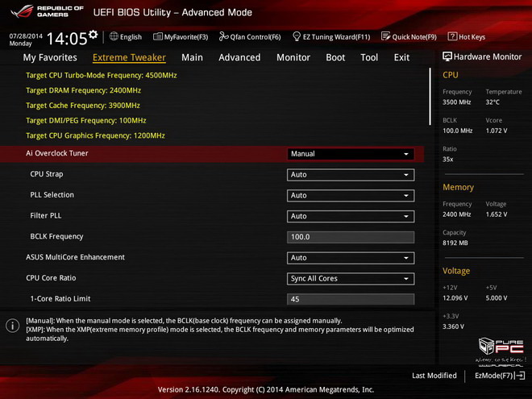Expand the Filter PLL dropdown
532x399 pixels.
click(351, 216)
